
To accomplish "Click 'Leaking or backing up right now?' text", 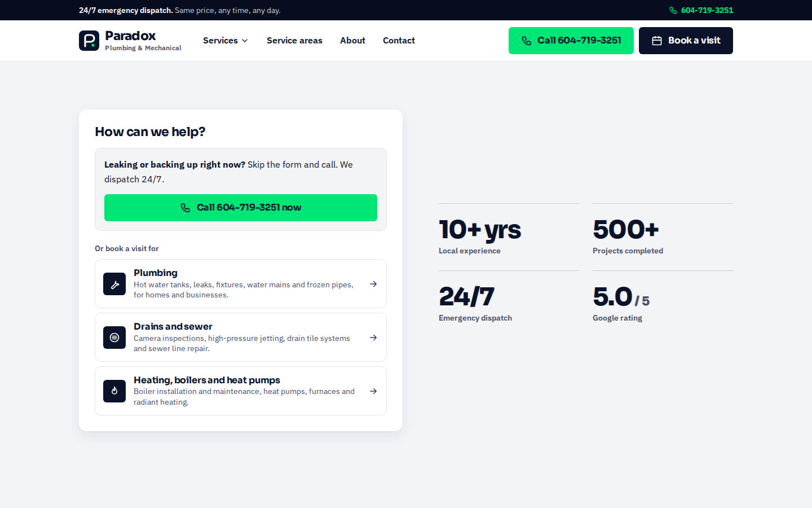I will click(175, 164).
